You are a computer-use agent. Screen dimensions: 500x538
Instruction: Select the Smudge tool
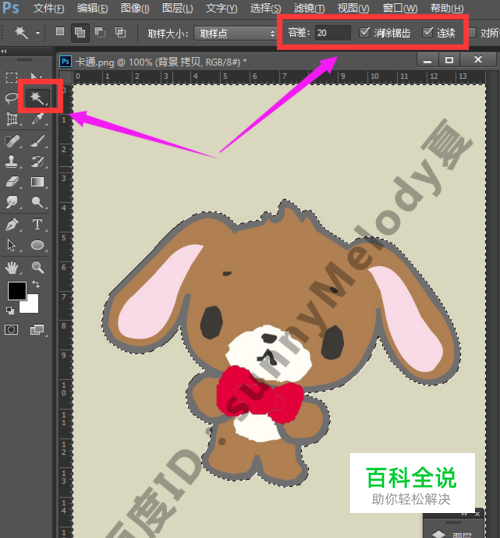(12, 202)
